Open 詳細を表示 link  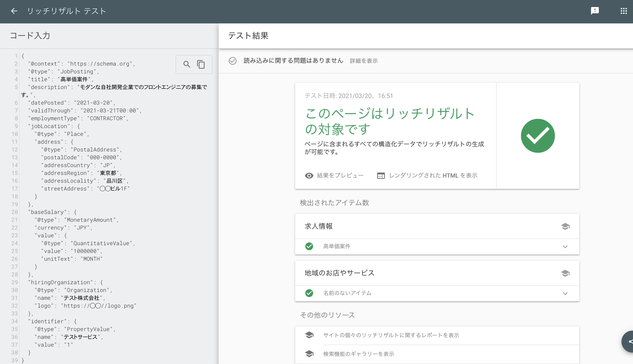pyautogui.click(x=364, y=61)
